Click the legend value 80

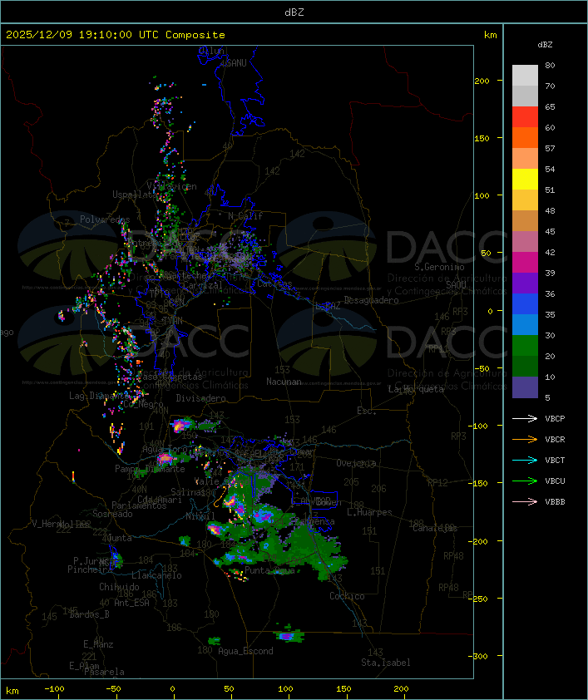coord(550,65)
